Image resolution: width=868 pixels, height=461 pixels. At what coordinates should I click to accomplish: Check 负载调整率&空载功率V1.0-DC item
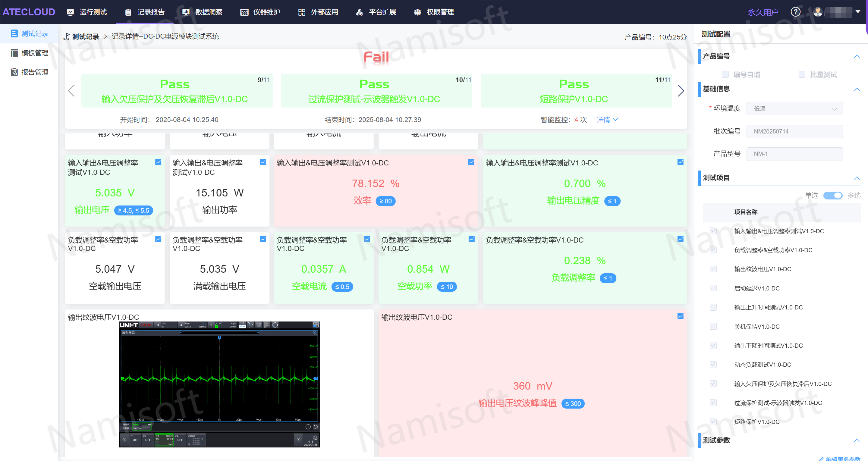pyautogui.click(x=713, y=250)
